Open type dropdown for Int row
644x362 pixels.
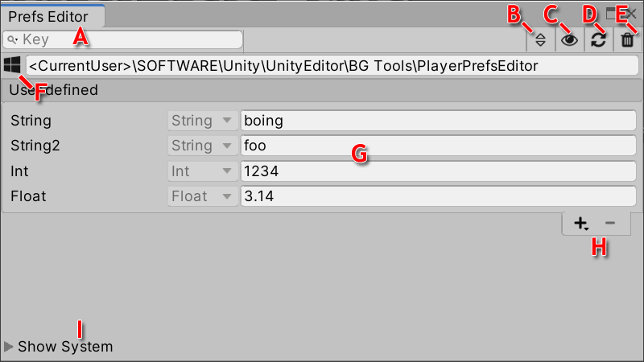point(201,171)
